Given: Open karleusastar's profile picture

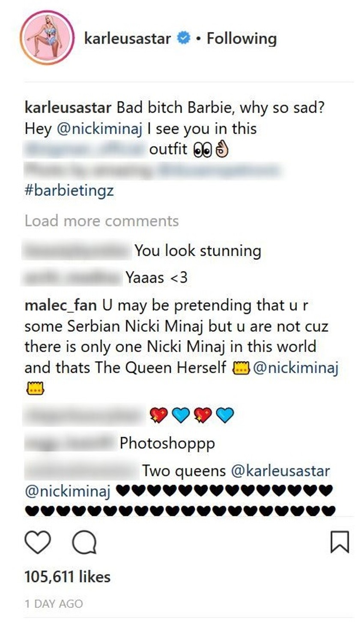Looking at the screenshot, I should [x=47, y=38].
